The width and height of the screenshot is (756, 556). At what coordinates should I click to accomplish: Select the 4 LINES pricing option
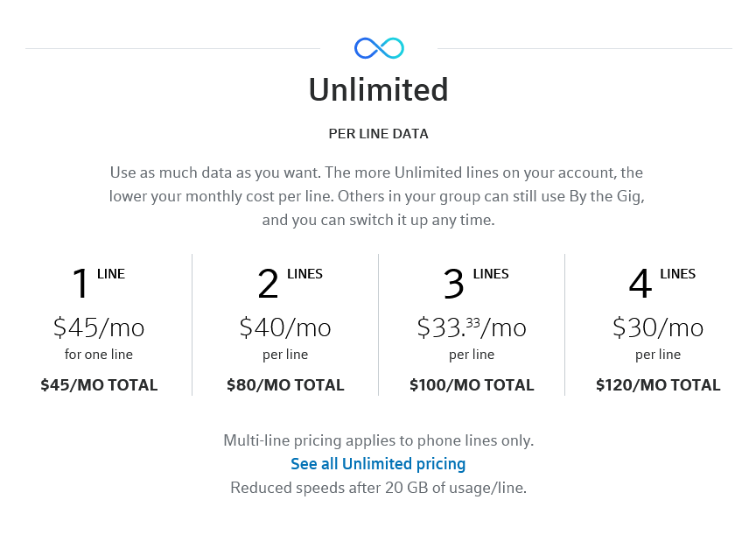[657, 283]
